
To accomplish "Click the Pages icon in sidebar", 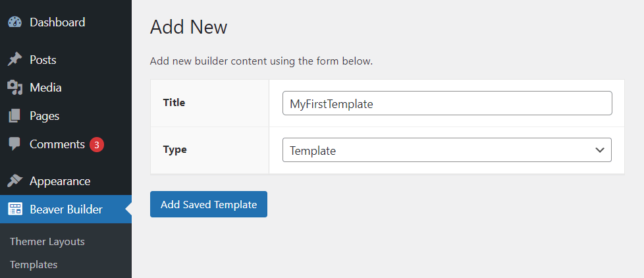I will coord(14,116).
